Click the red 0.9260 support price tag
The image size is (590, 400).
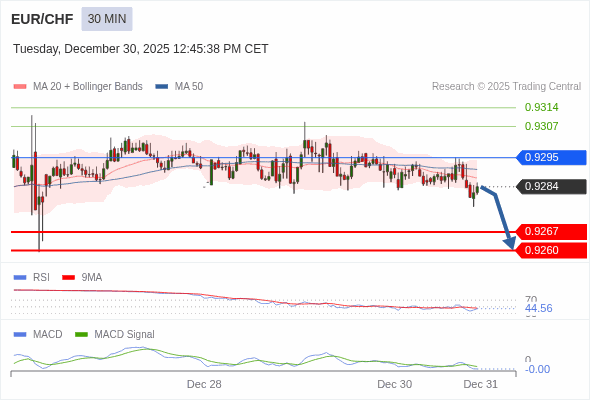click(x=551, y=250)
